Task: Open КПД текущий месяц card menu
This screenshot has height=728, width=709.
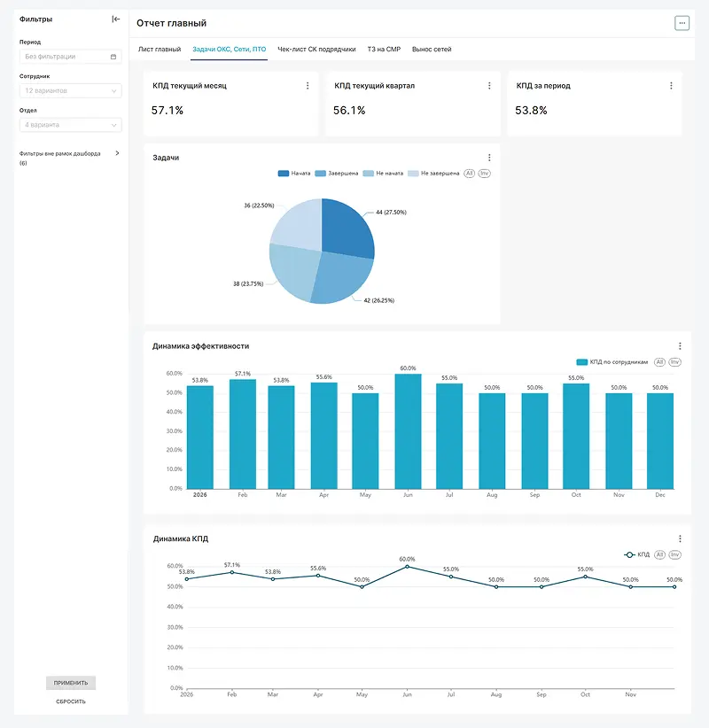Action: pyautogui.click(x=308, y=86)
